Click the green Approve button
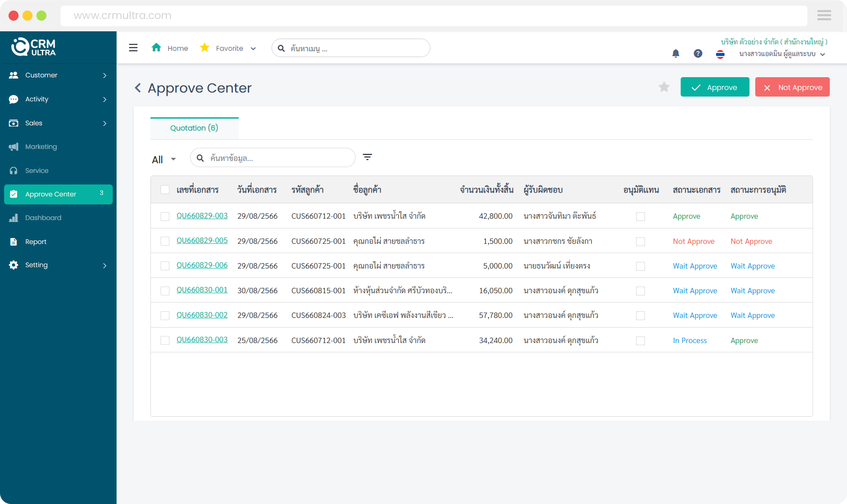 [x=715, y=87]
